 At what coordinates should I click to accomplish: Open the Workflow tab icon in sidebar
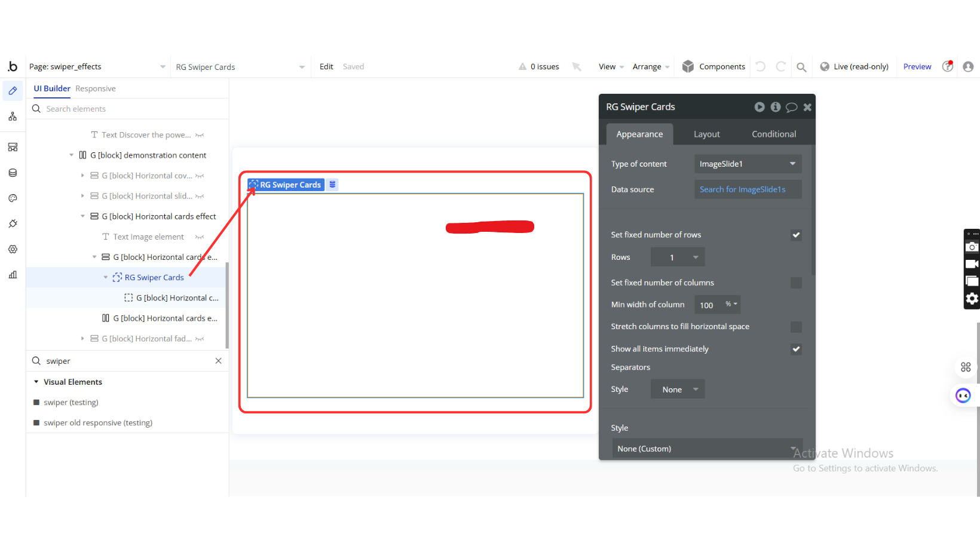(x=13, y=116)
